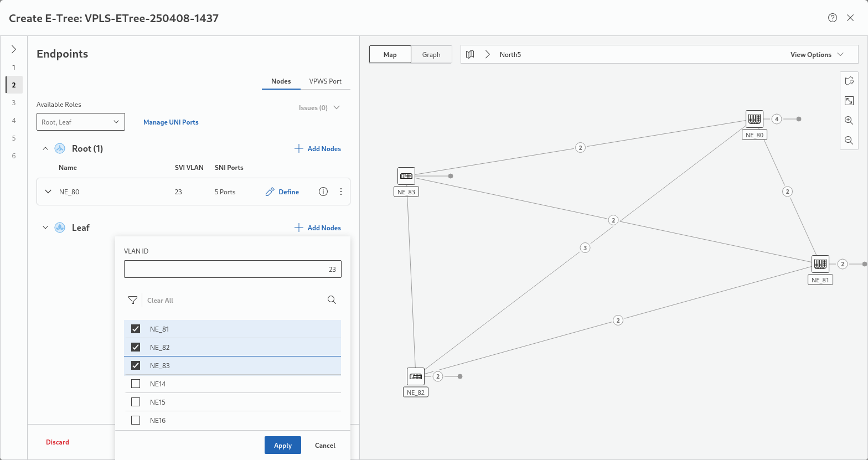Switch to the Graph view tab
868x460 pixels.
(x=431, y=55)
